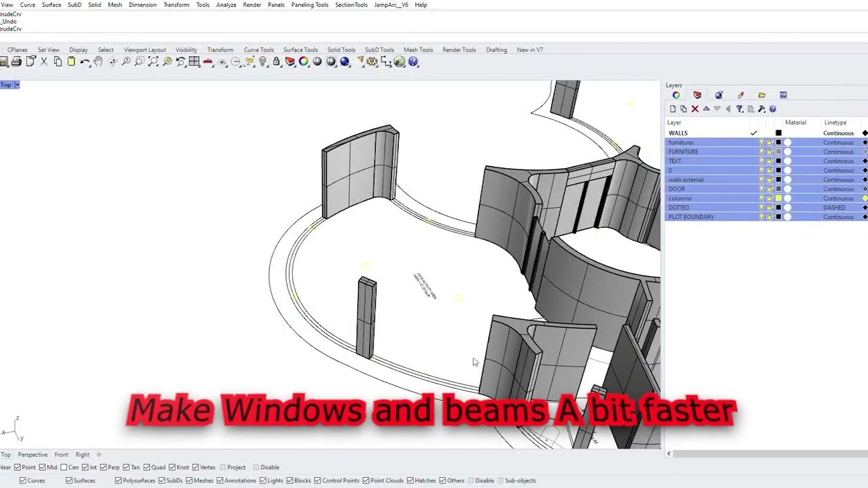Select the Pan hand tool
The width and height of the screenshot is (868, 488).
[98, 61]
